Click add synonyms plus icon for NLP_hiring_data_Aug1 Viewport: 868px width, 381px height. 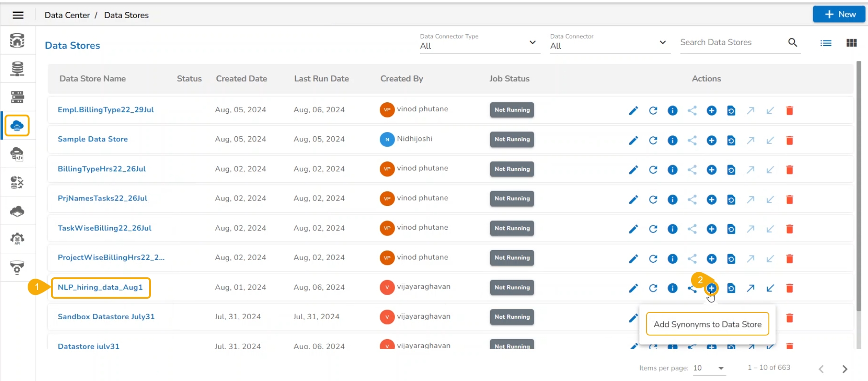712,288
